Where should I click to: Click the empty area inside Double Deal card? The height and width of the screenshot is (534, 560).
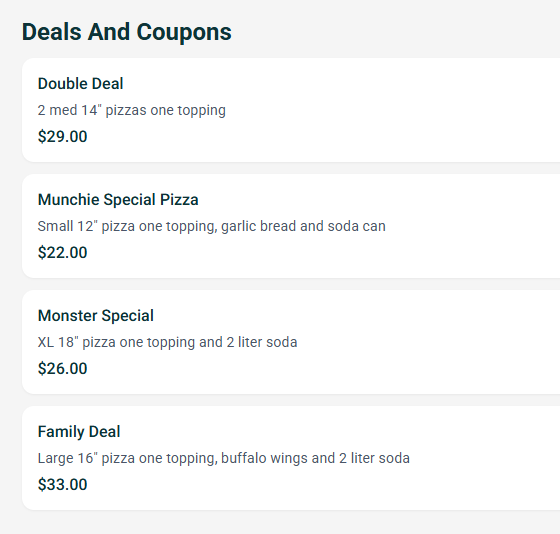(393, 110)
